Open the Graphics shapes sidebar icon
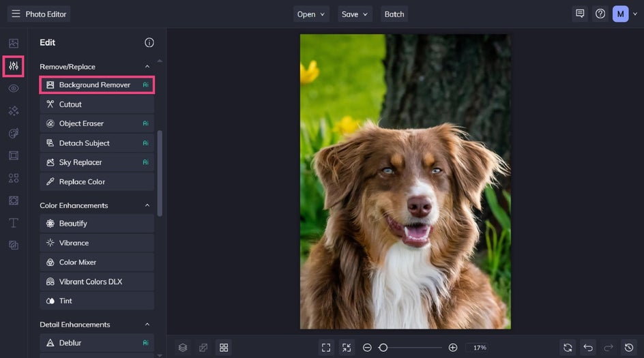 (x=14, y=178)
